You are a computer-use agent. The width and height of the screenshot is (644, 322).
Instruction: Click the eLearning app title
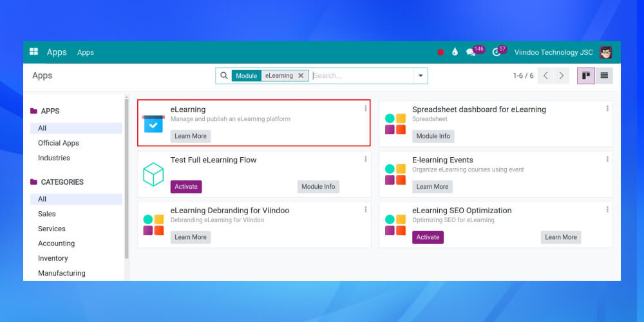(188, 109)
